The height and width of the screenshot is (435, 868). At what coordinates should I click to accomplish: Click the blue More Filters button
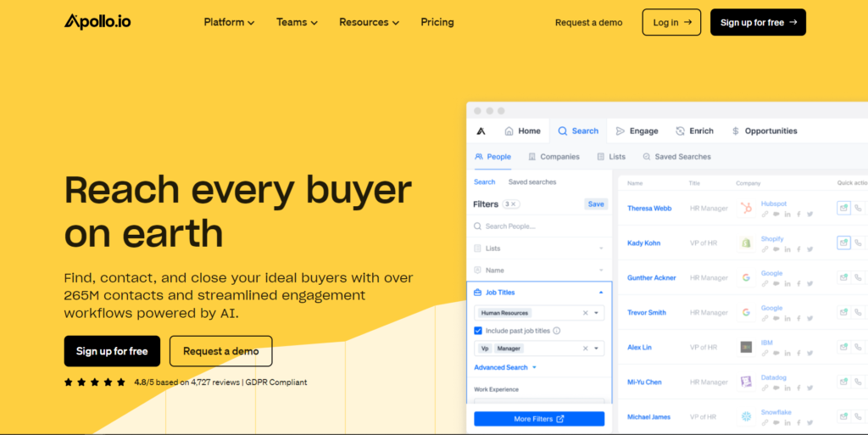pos(539,419)
